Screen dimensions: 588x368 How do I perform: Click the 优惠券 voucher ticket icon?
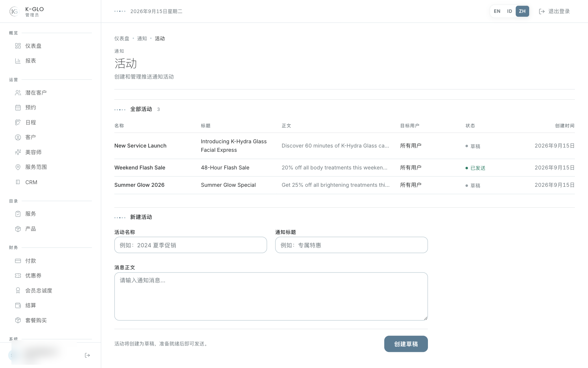pyautogui.click(x=18, y=276)
